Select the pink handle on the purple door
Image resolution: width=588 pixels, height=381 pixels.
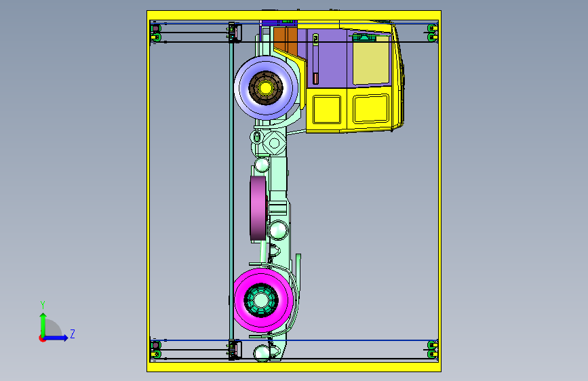point(316,79)
